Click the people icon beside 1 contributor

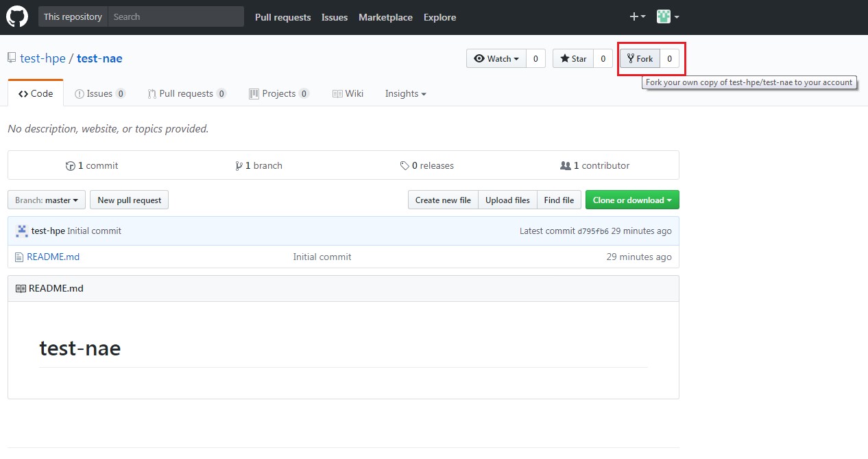coord(566,166)
